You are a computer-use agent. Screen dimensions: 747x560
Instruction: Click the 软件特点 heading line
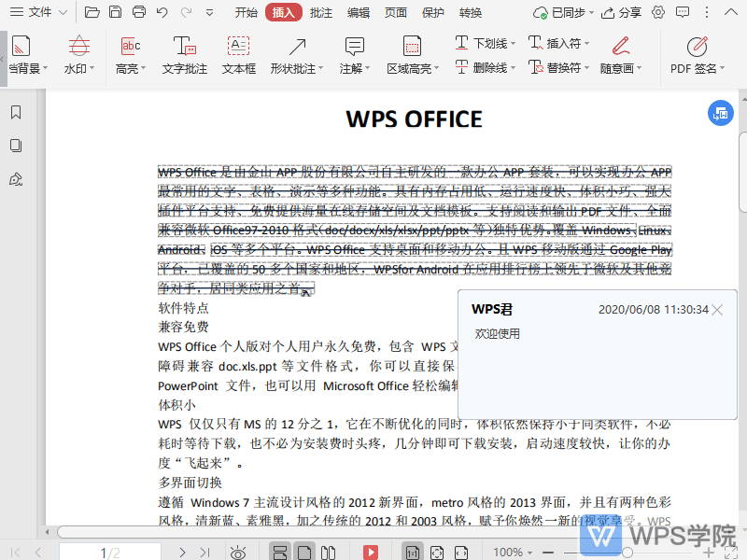pos(183,308)
